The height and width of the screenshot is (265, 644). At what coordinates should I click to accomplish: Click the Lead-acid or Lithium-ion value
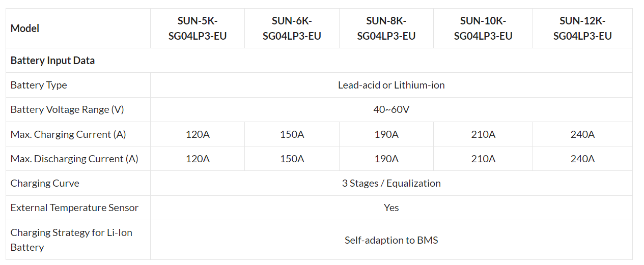tap(391, 85)
